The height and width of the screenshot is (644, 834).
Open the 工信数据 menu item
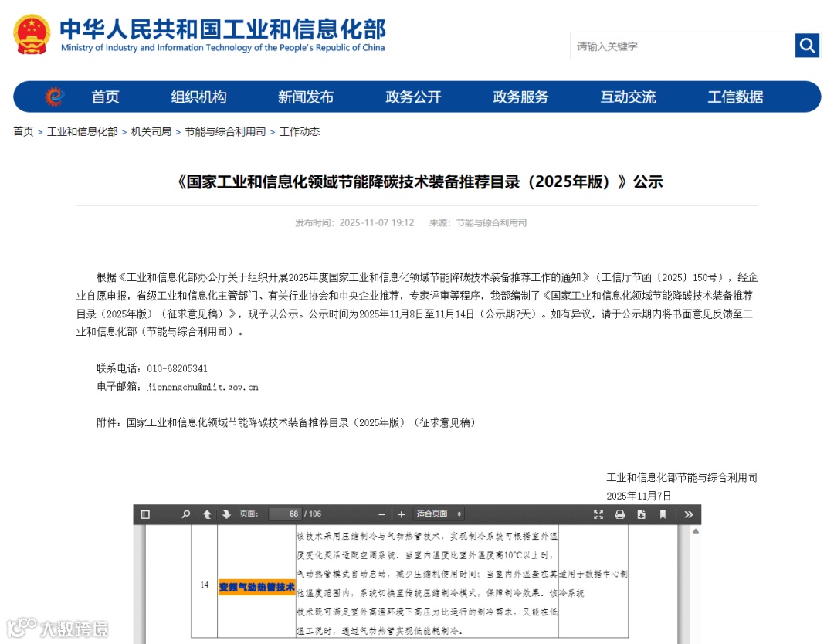point(736,97)
